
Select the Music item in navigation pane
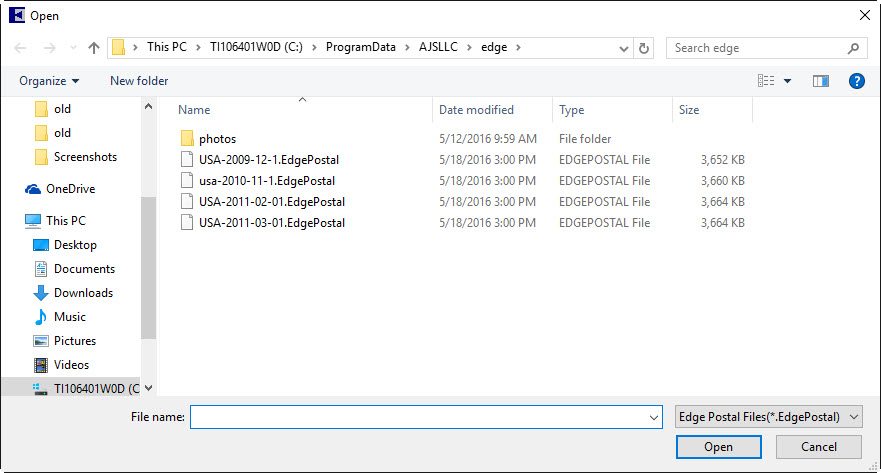tap(69, 317)
